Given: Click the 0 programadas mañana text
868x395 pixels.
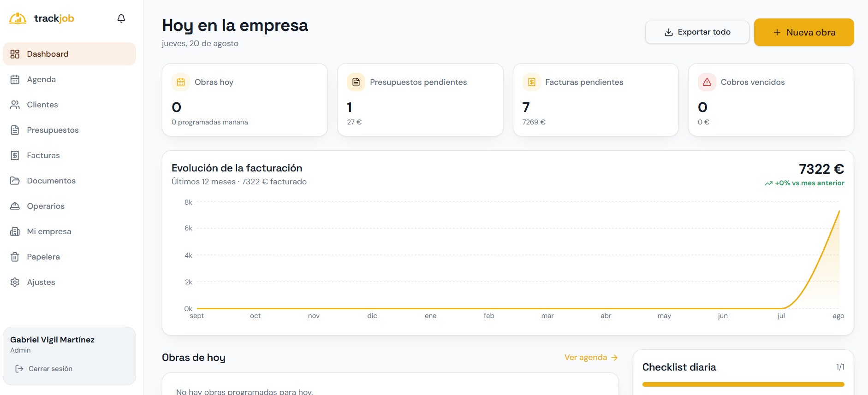Looking at the screenshot, I should pyautogui.click(x=210, y=122).
